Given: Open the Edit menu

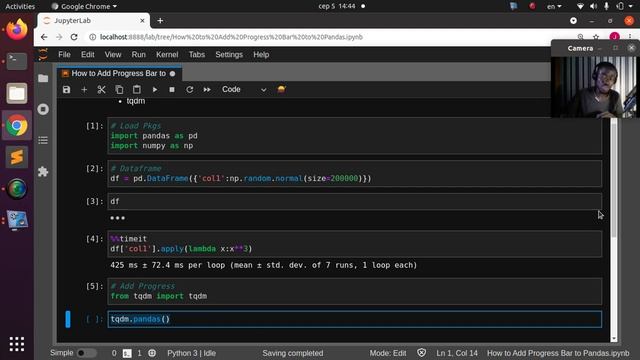Looking at the screenshot, I should 87,55.
